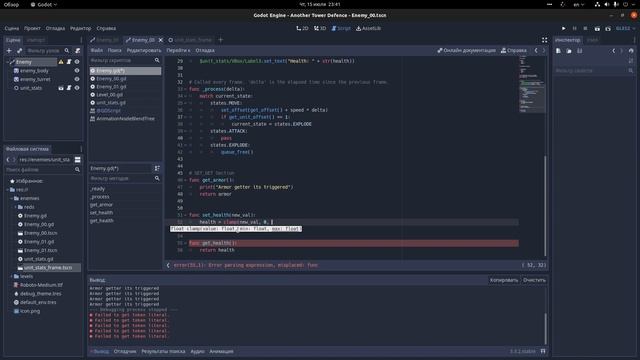
Task: Click Копировать output button
Action: point(504,280)
